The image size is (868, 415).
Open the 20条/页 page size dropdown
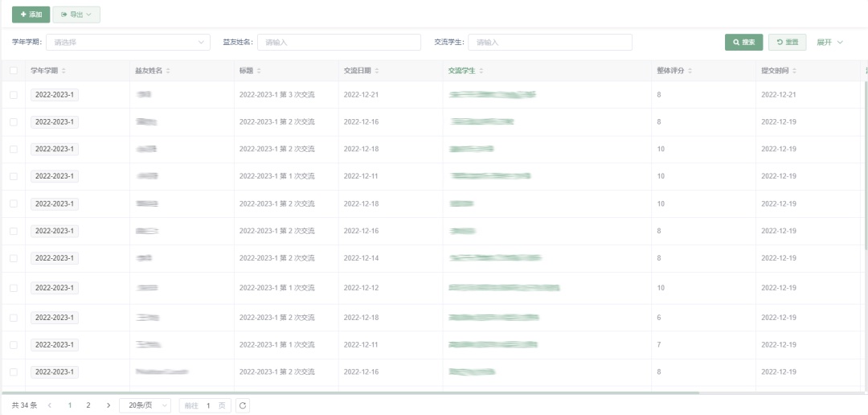pos(145,405)
